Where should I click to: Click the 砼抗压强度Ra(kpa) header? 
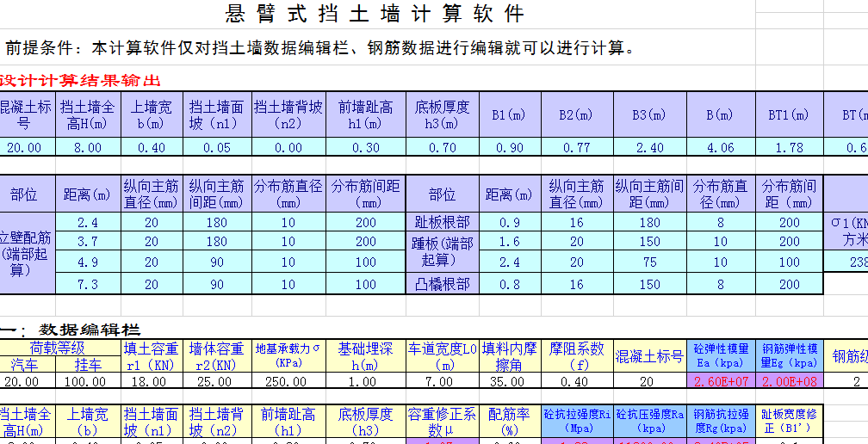(x=650, y=422)
